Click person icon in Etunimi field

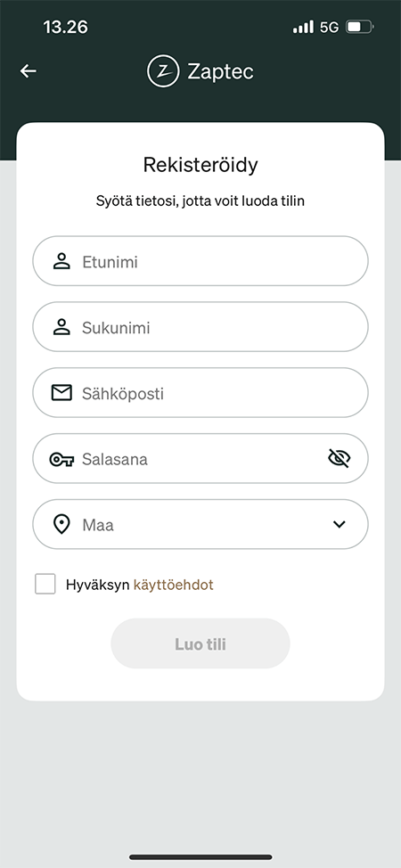pyautogui.click(x=61, y=261)
